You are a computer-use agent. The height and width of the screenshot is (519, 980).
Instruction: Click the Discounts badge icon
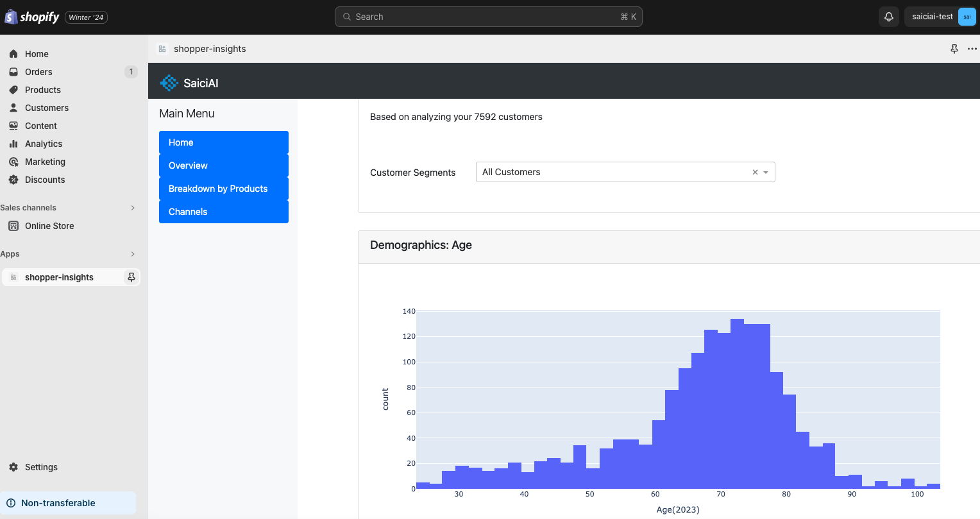(13, 180)
